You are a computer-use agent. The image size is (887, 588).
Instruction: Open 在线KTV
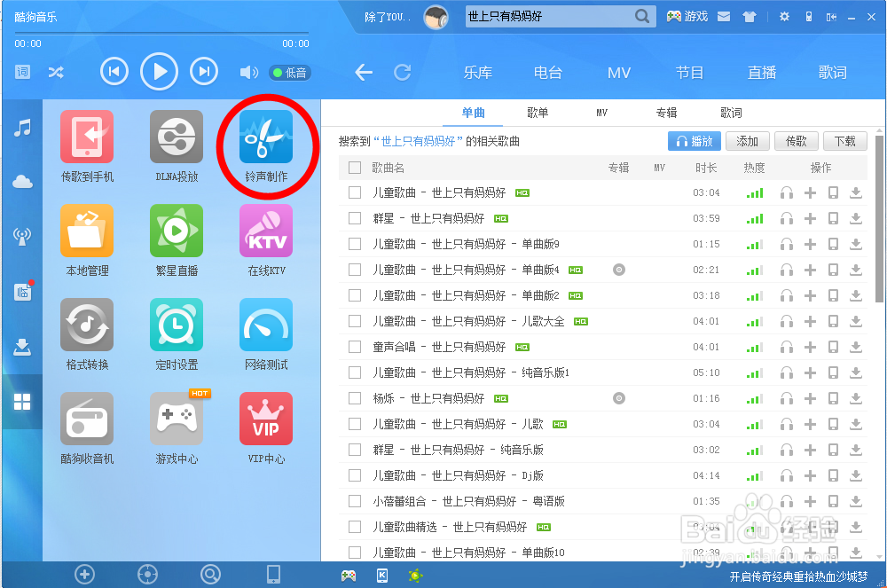[266, 240]
